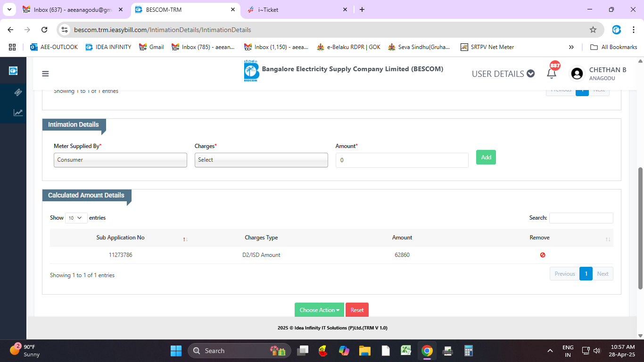
Task: Open SRTPV Net Meter bookmark
Action: (x=487, y=47)
